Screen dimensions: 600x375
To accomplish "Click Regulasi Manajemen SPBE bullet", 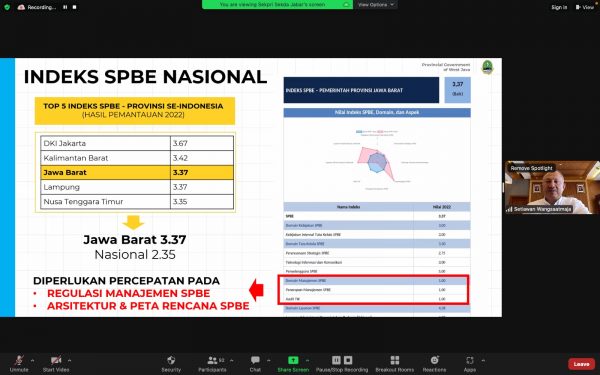I will pyautogui.click(x=128, y=293).
